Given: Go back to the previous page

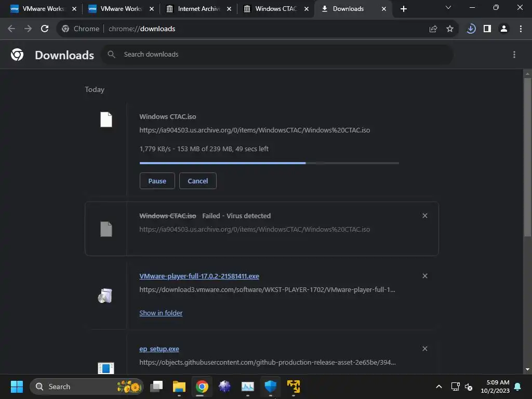Looking at the screenshot, I should click(11, 29).
